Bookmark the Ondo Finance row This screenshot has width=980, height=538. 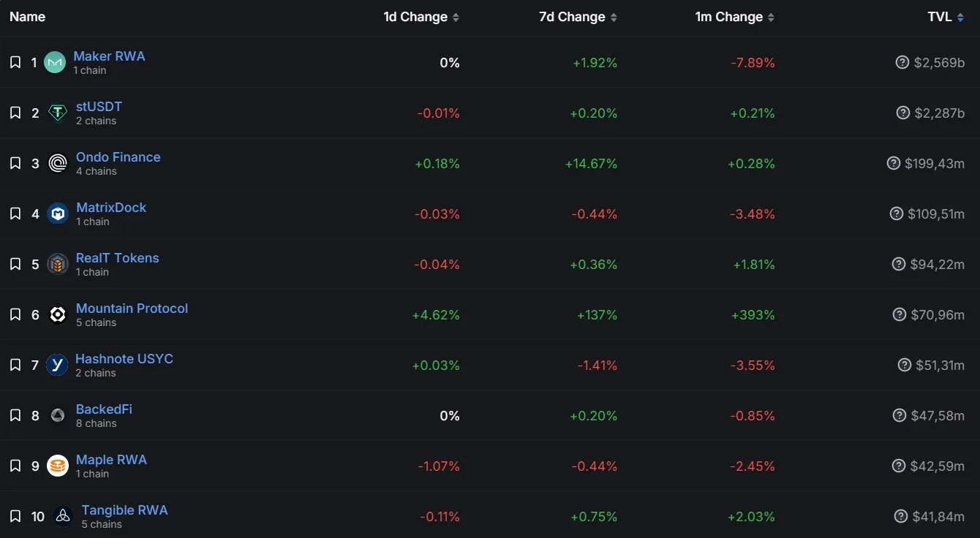point(15,164)
